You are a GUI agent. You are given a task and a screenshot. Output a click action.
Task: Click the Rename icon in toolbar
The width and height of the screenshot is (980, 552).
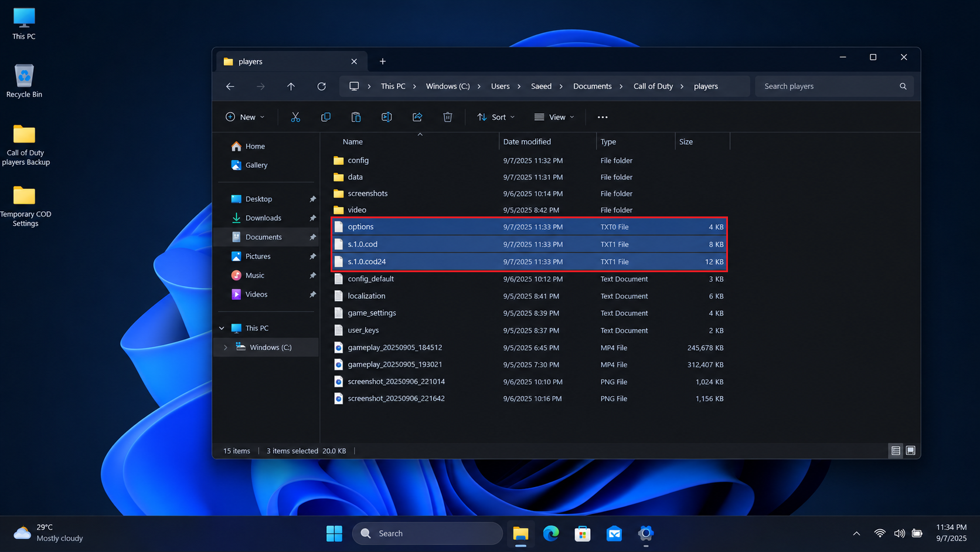point(387,117)
